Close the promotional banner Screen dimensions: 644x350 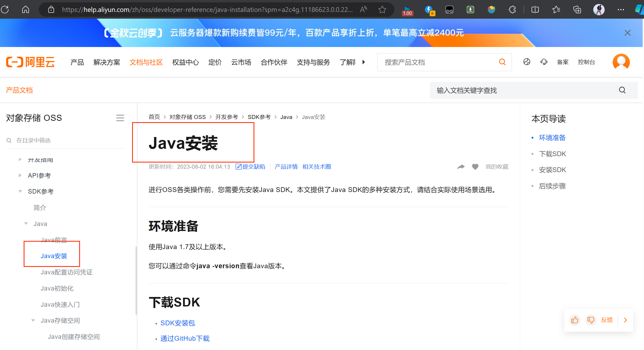(628, 33)
